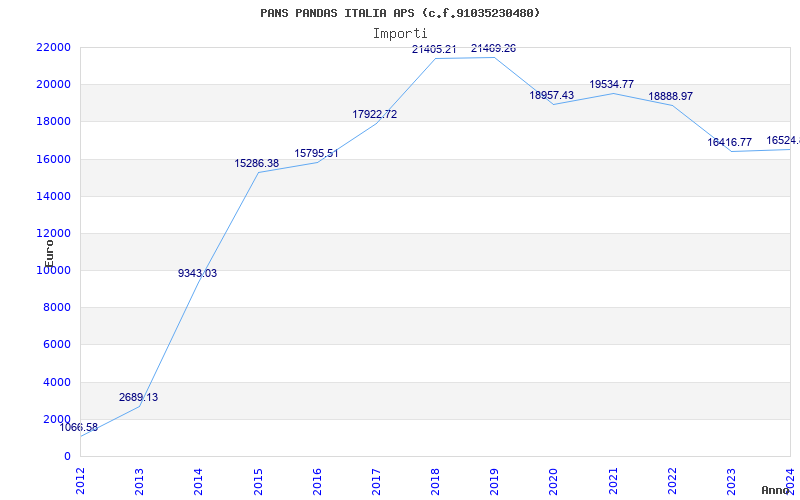Click data label 17922.72
800x500 pixels.
(x=374, y=115)
